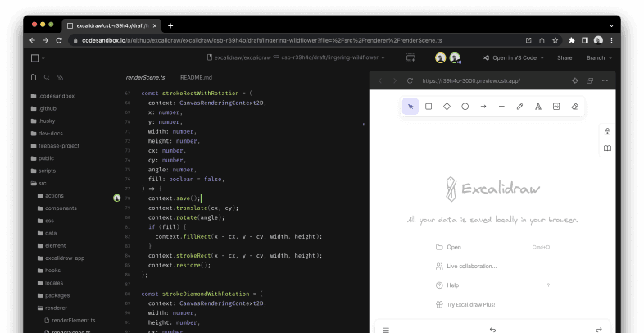The width and height of the screenshot is (644, 333).
Task: Select the Diamond shape tool
Action: (447, 107)
